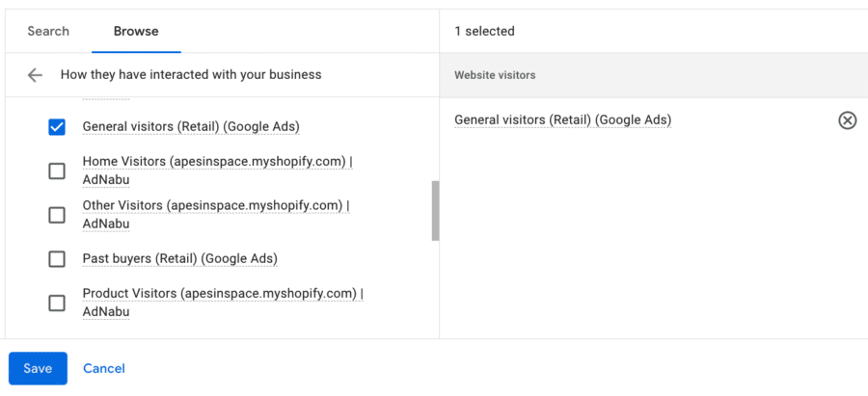
Task: Cancel the audience selection
Action: (104, 368)
